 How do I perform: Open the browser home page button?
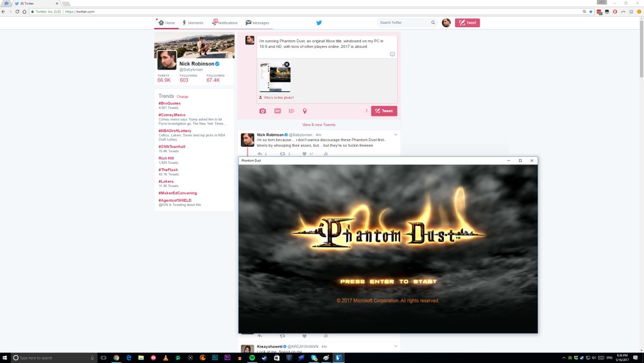[x=24, y=11]
